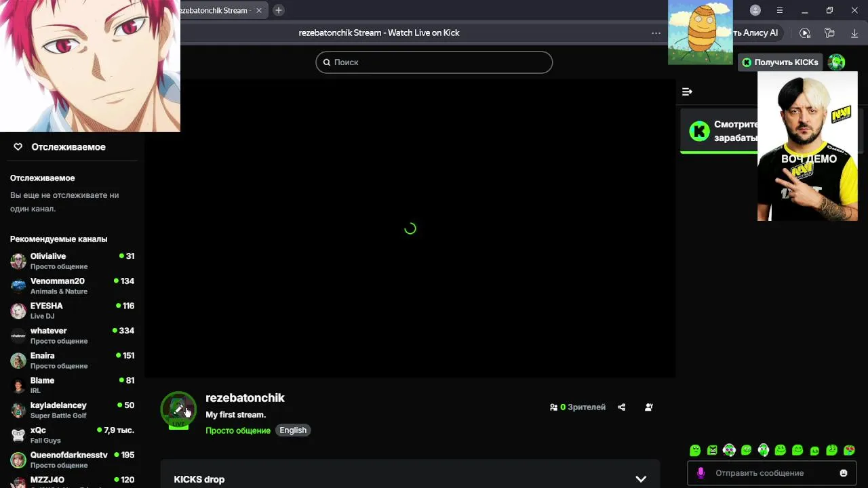Click the English language tag
This screenshot has width=868, height=488.
(x=293, y=430)
